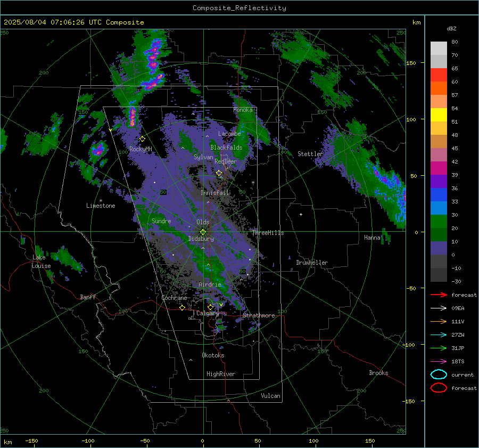Click the ThreeHills label
The height and width of the screenshot is (448, 479).
coord(268,233)
